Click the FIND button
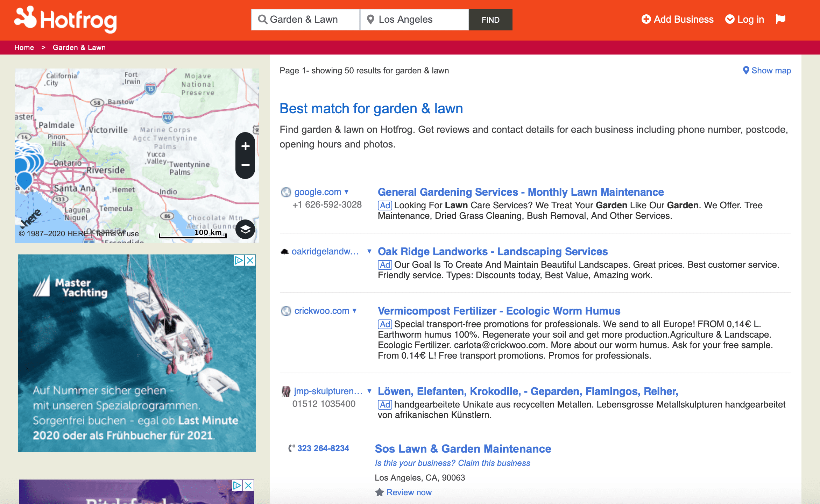Image resolution: width=820 pixels, height=504 pixels. pos(490,20)
